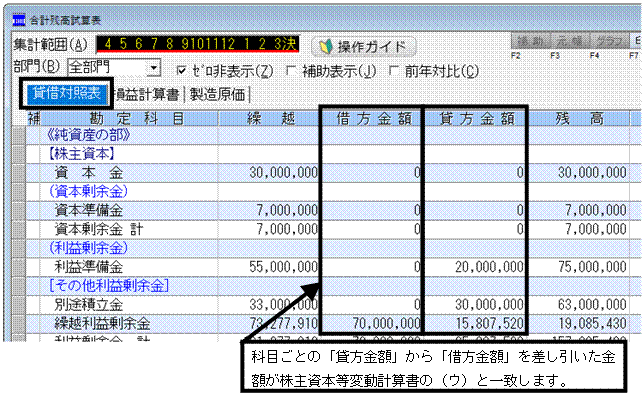The width and height of the screenshot is (642, 398).
Task: Click gray row selector beside 資本金
Action: point(19,173)
